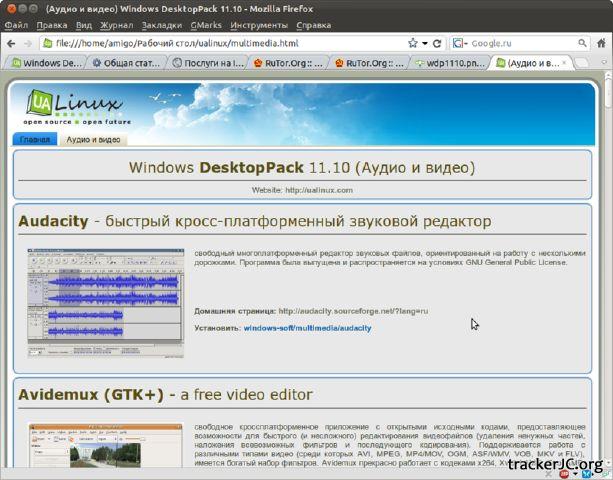Select the Главная page tab
The image size is (613, 480).
[x=35, y=140]
